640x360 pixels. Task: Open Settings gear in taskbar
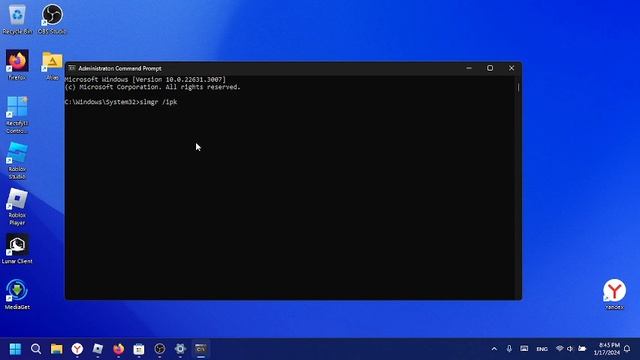click(x=180, y=349)
